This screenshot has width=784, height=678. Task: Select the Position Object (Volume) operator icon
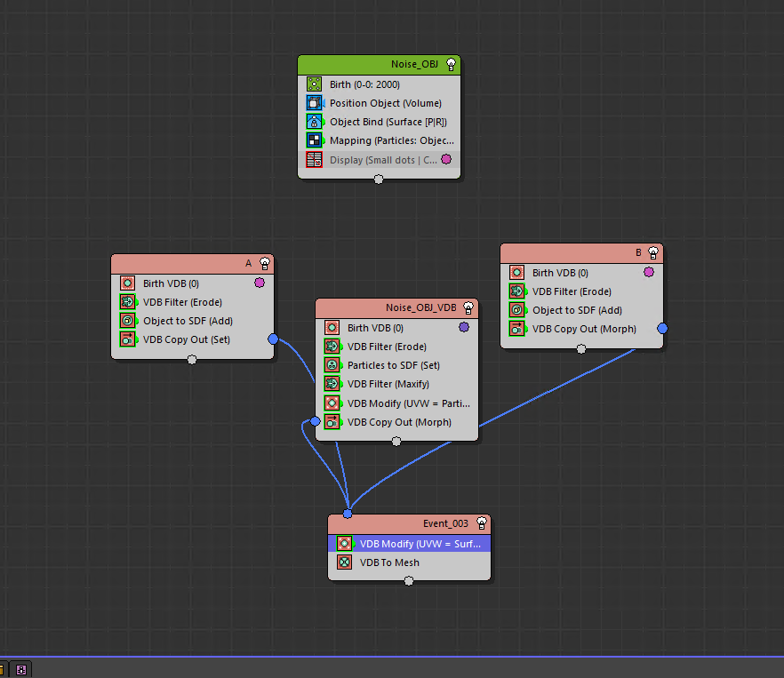point(314,103)
